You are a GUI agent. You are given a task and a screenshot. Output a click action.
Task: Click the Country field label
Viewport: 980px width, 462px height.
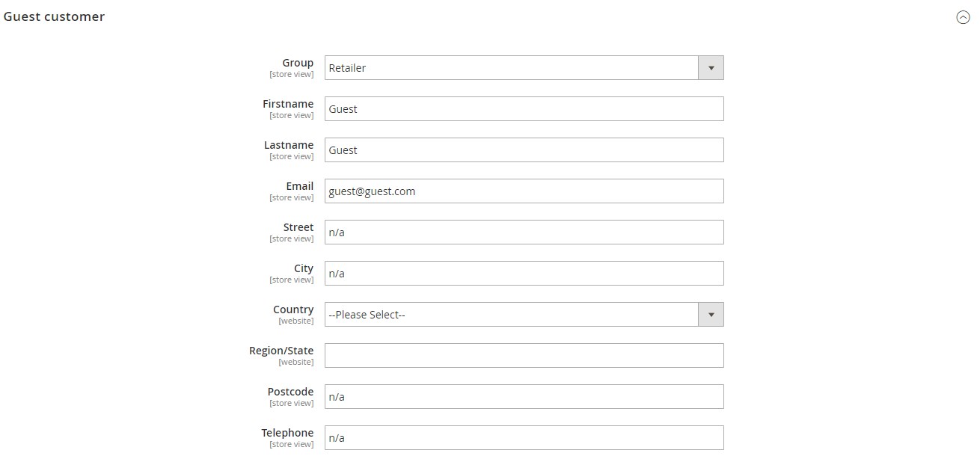tap(293, 309)
